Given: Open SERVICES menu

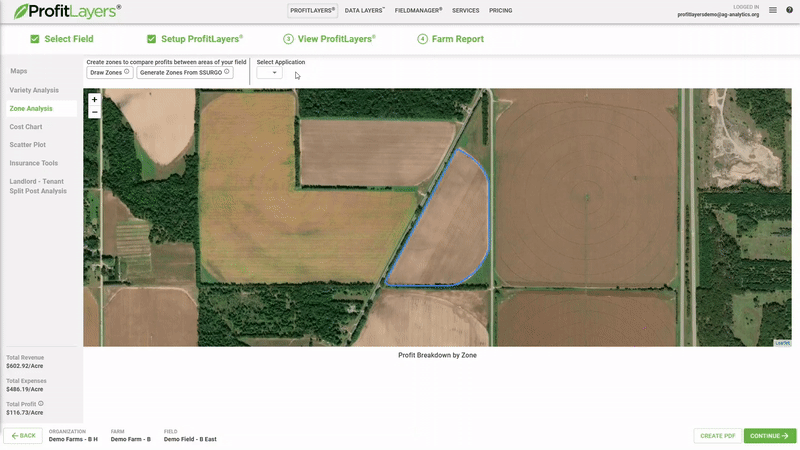Looking at the screenshot, I should tap(465, 10).
